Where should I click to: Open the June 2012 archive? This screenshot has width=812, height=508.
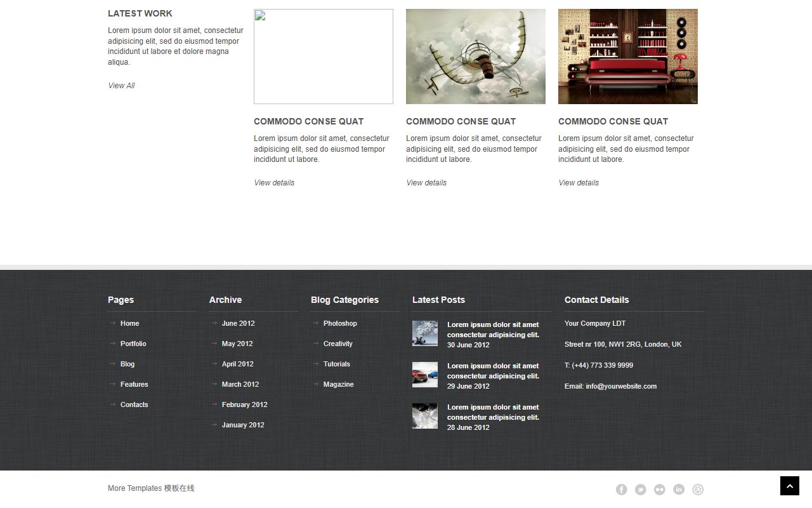[x=238, y=323]
